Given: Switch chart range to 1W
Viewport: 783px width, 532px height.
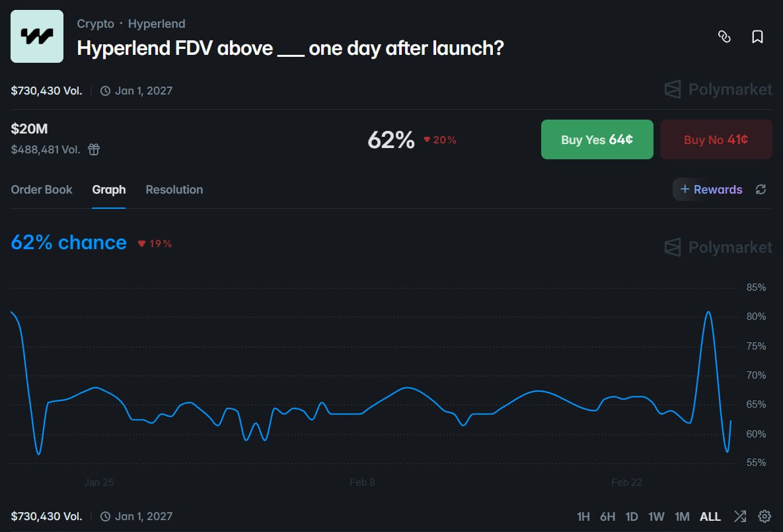Looking at the screenshot, I should [656, 516].
